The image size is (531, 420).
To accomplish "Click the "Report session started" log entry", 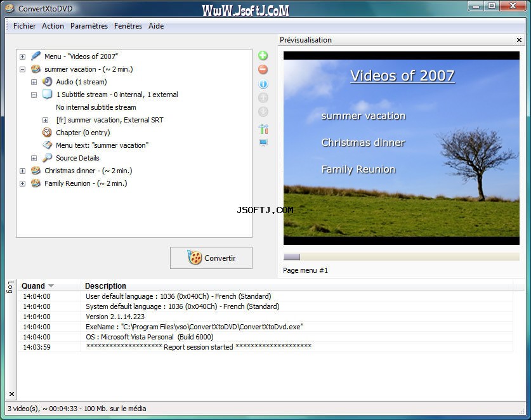I will [x=199, y=347].
